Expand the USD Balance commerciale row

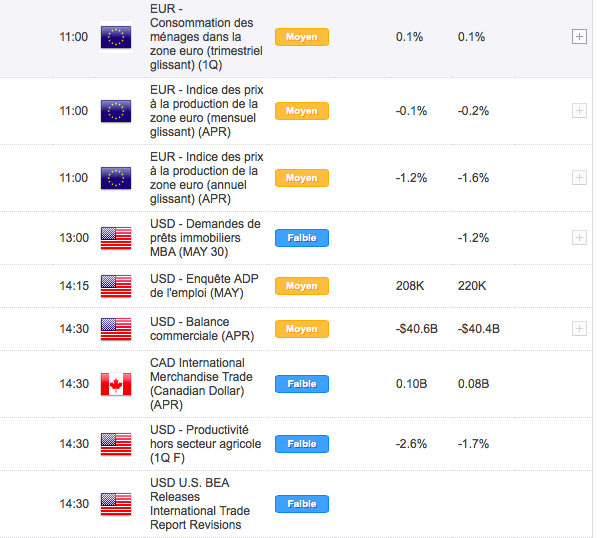pyautogui.click(x=578, y=328)
